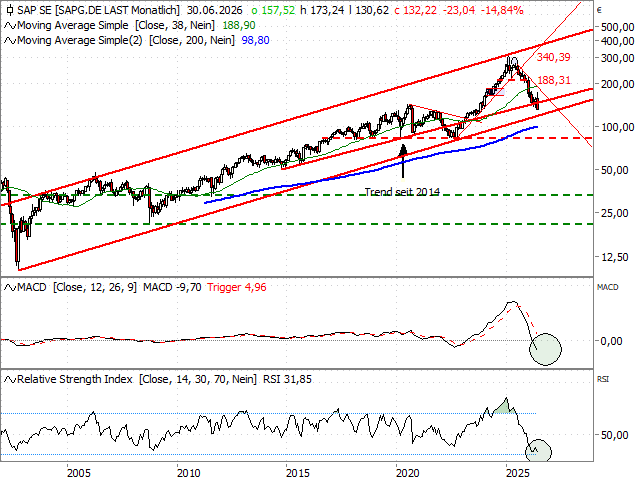
Task: Select the Moving Average Simple(2) [Close, 200, Nein] label
Action: pos(126,41)
